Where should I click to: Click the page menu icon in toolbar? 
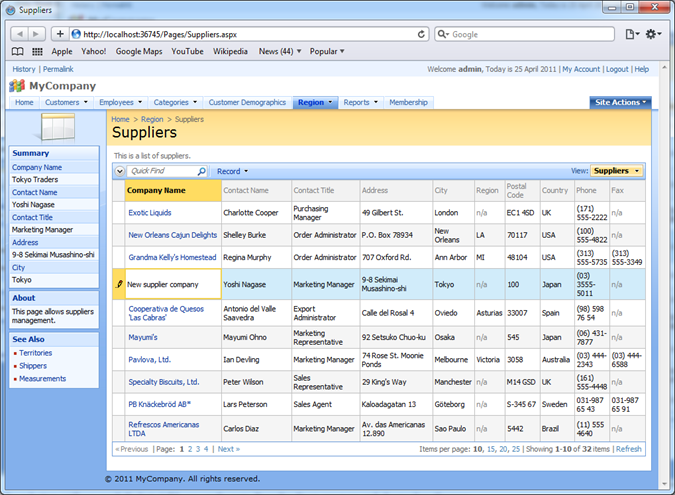[631, 34]
